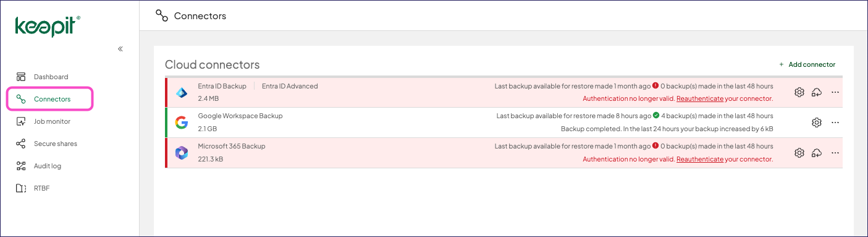Click Reauthenticate link for Entra ID connector
The image size is (868, 237).
(x=700, y=98)
